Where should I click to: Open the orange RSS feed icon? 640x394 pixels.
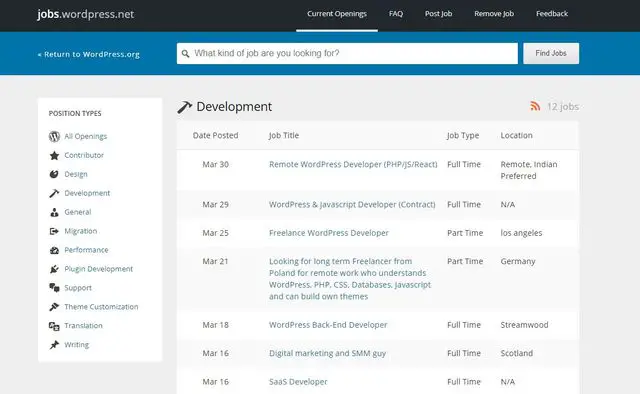535,106
